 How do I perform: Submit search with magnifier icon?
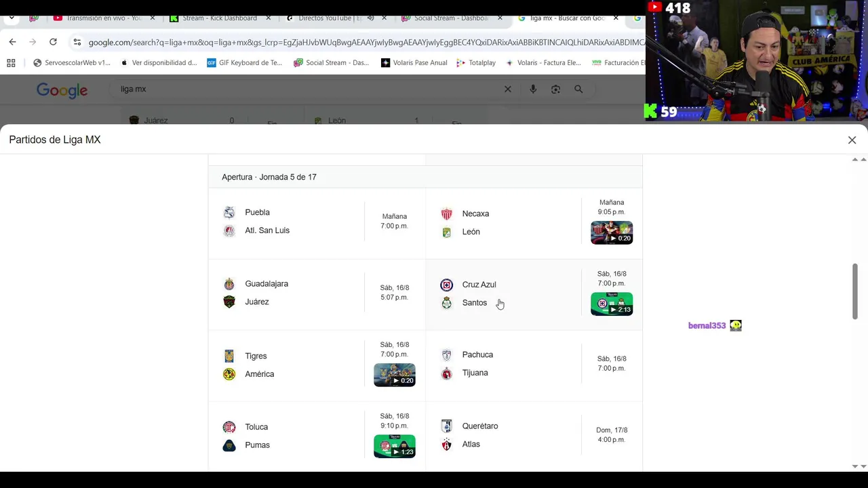pos(578,89)
